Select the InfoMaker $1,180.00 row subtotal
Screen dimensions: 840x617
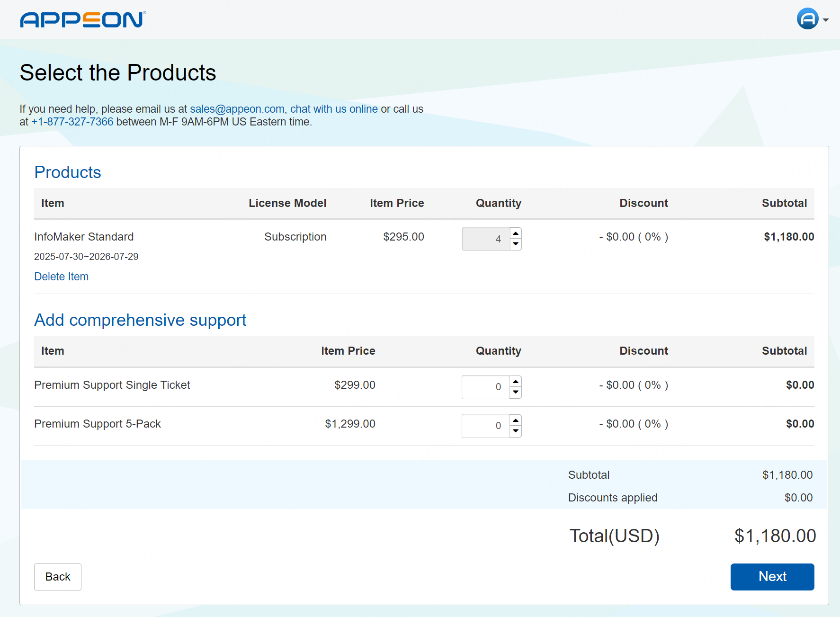pyautogui.click(x=789, y=237)
